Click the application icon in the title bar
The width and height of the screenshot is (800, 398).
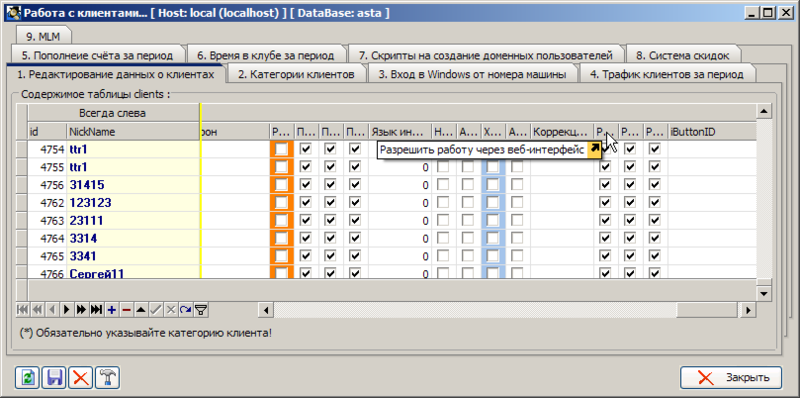click(14, 13)
